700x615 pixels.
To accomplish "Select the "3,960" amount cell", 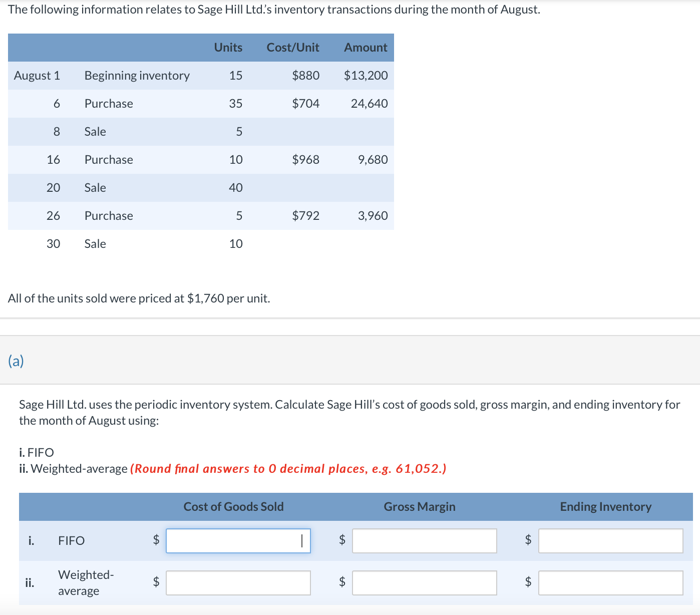I will [373, 216].
